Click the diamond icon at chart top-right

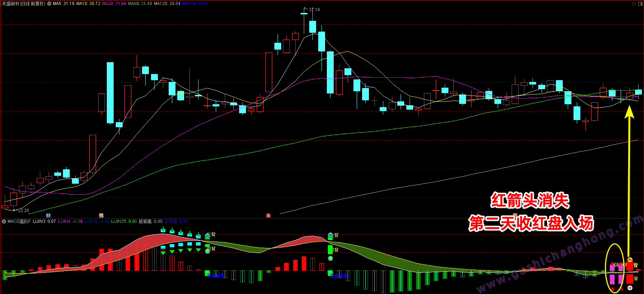coord(634,4)
